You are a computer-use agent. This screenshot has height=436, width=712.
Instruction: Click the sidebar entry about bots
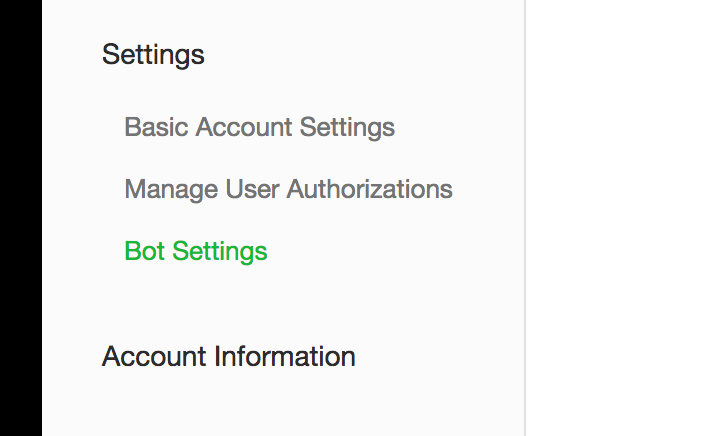[x=196, y=250]
